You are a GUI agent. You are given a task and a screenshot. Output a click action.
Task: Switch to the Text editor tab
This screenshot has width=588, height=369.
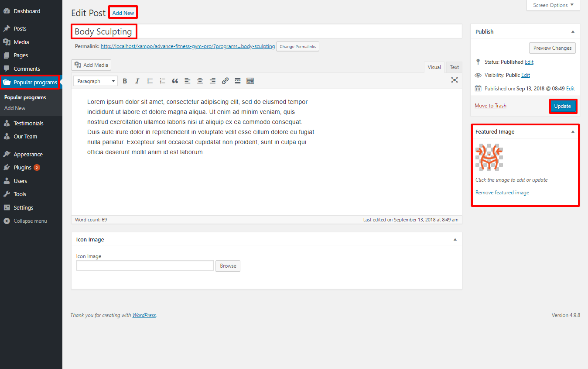click(454, 67)
